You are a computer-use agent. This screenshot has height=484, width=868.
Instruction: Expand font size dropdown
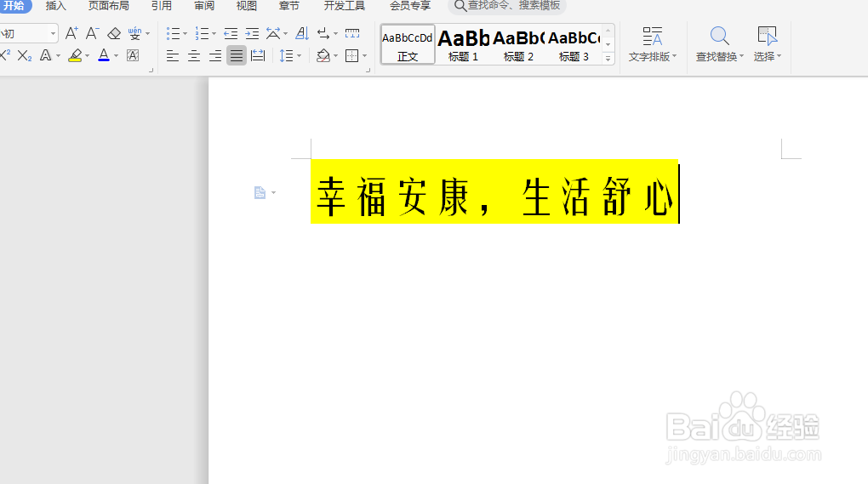click(53, 34)
